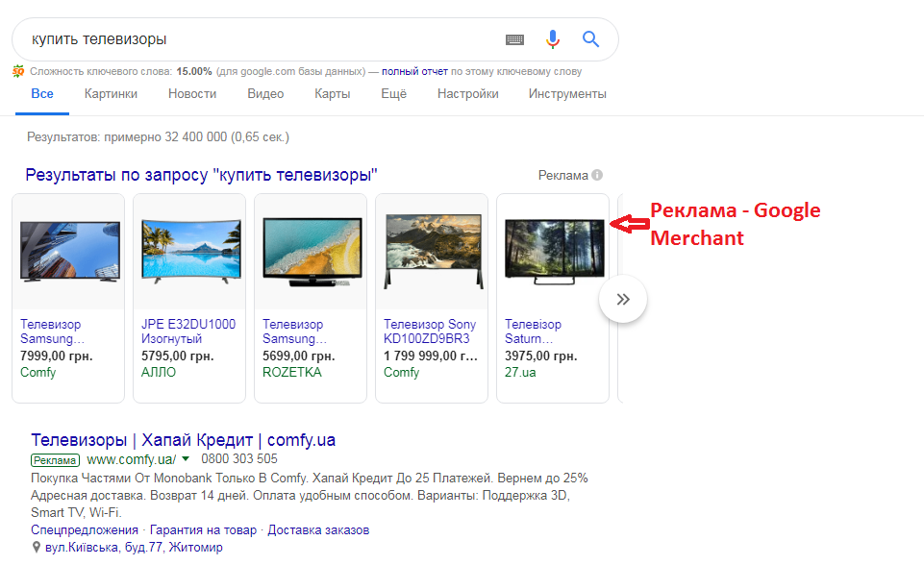Open the JPE E32DU1000 listing from АЛЛО
Screen dimensions: 924x565
[189, 331]
